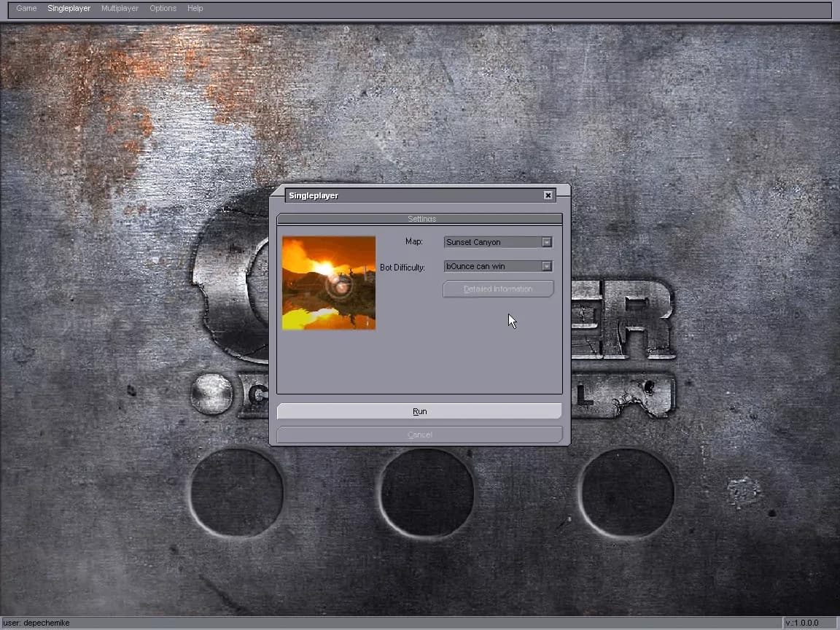Viewport: 840px width, 630px height.
Task: Click the bOunce can win difficulty field
Action: point(492,266)
